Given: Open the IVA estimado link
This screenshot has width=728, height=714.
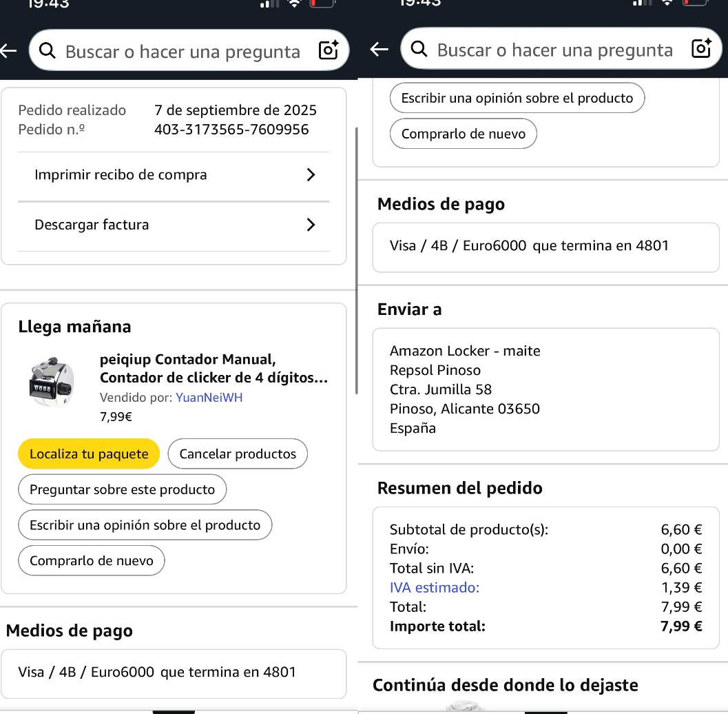Looking at the screenshot, I should click(x=435, y=587).
